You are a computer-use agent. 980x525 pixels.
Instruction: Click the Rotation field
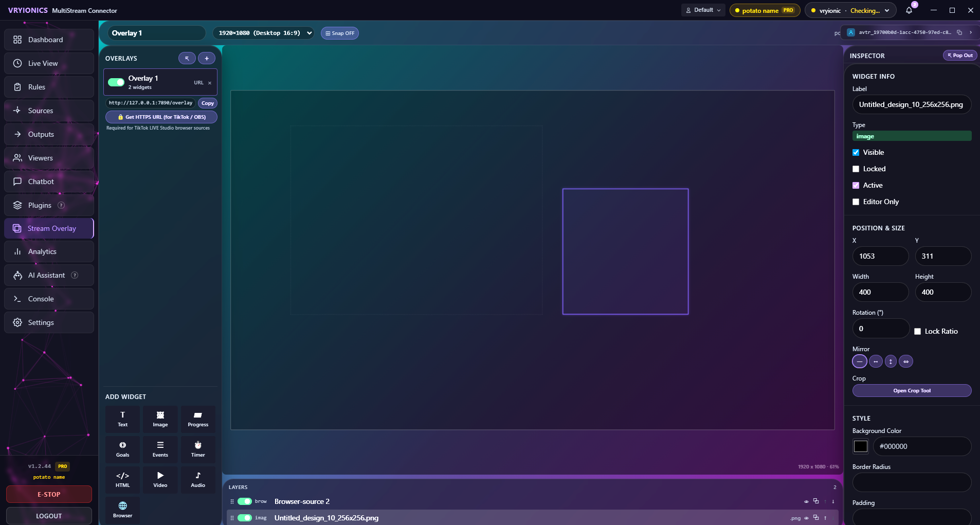[881, 329]
